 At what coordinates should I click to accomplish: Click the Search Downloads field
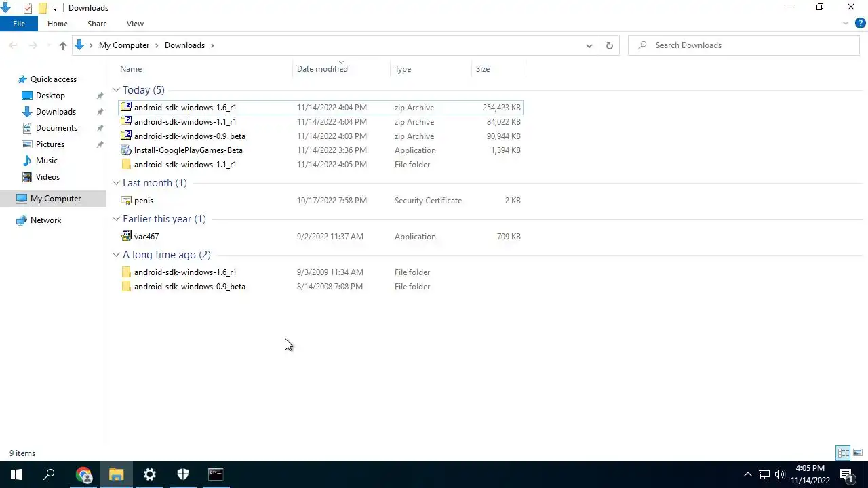click(744, 45)
